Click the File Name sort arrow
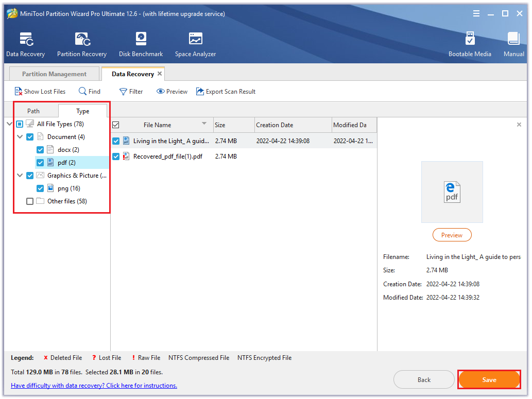Image resolution: width=532 pixels, height=399 pixels. 204,124
